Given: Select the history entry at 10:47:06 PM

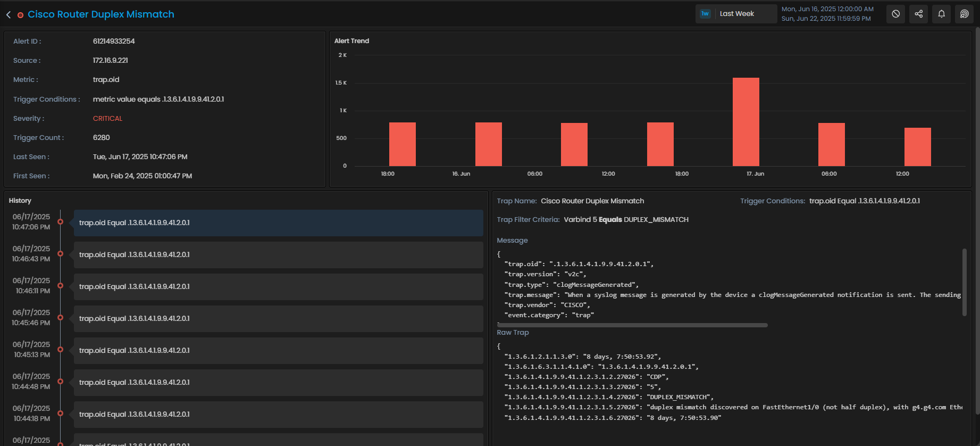Looking at the screenshot, I should pyautogui.click(x=279, y=223).
